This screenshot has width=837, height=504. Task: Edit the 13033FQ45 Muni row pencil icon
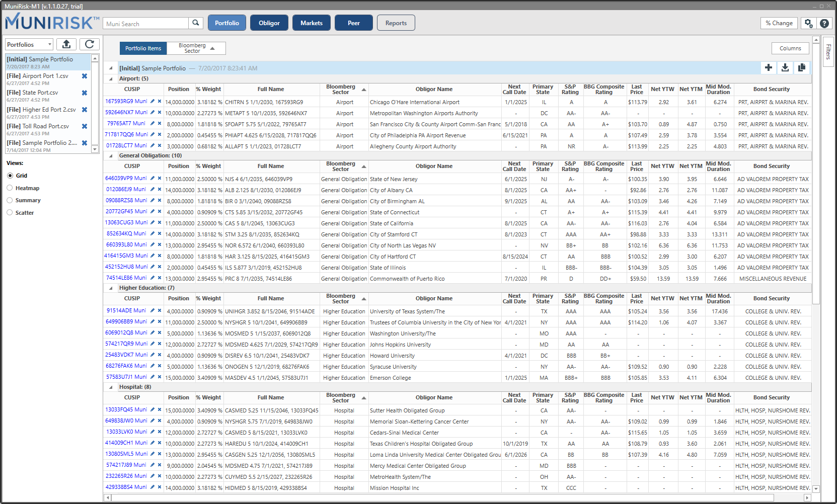point(153,409)
